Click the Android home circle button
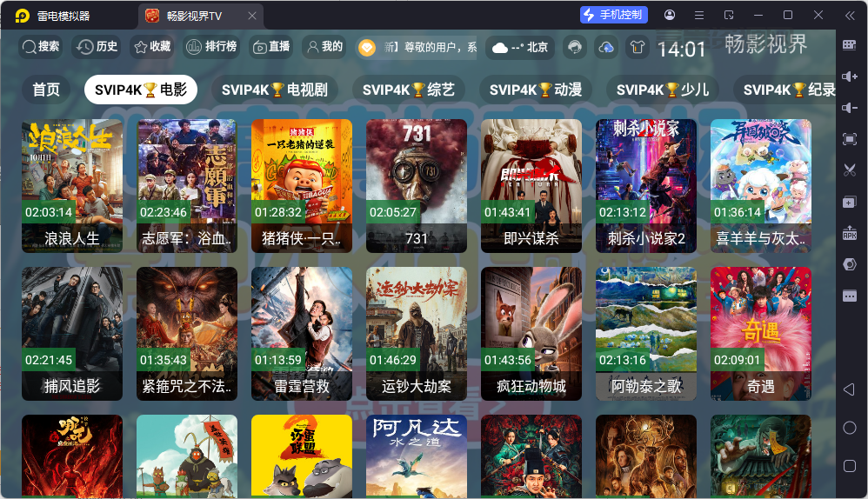 (850, 428)
